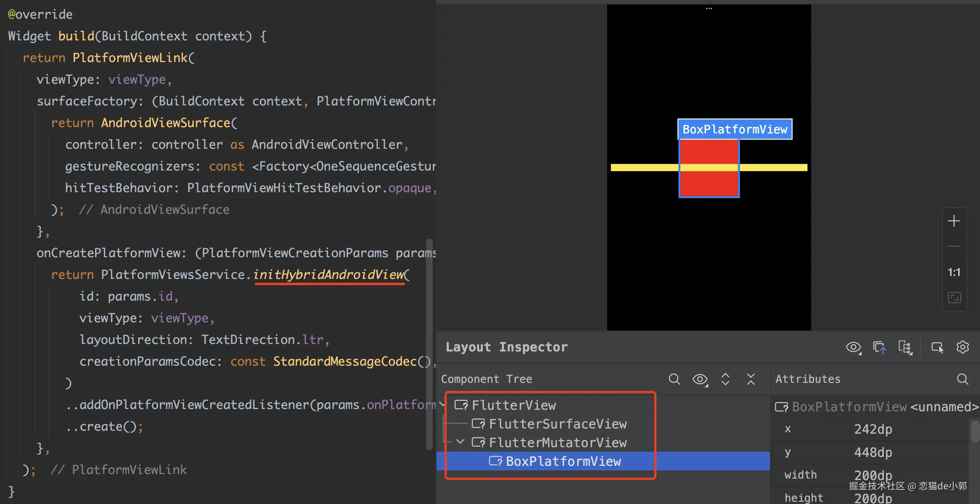Open Layout Inspector settings gear

(x=962, y=347)
